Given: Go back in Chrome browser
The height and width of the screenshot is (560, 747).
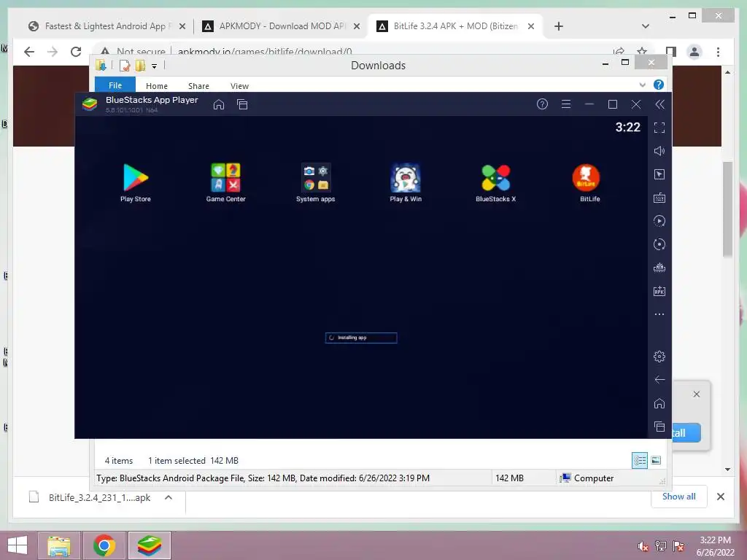Looking at the screenshot, I should pos(29,52).
